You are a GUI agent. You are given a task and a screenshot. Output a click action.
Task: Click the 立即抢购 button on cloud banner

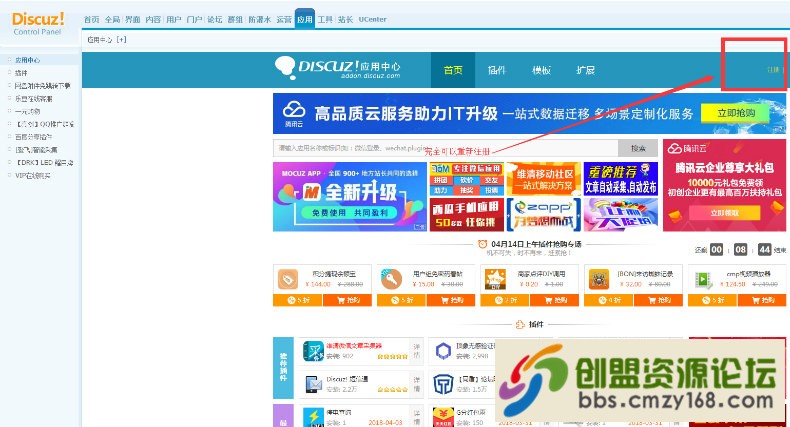pos(736,113)
